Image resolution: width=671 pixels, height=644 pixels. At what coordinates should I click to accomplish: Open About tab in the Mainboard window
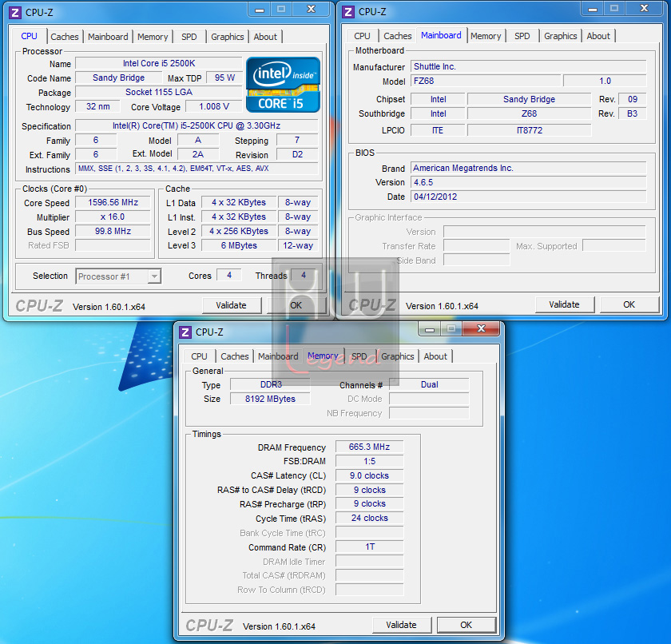598,36
